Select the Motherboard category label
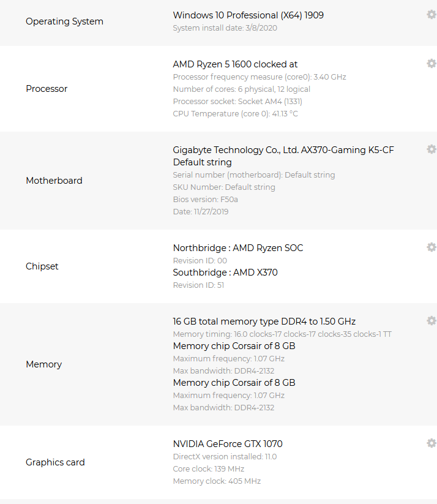Screen dimensions: 437x504 click(54, 181)
